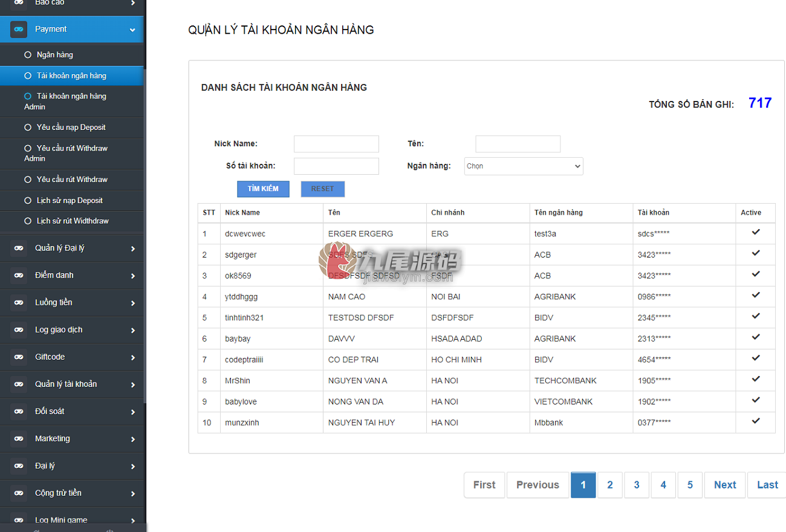This screenshot has width=786, height=532.
Task: Click the gamepad icon next to Luồng tiền
Action: (19, 303)
